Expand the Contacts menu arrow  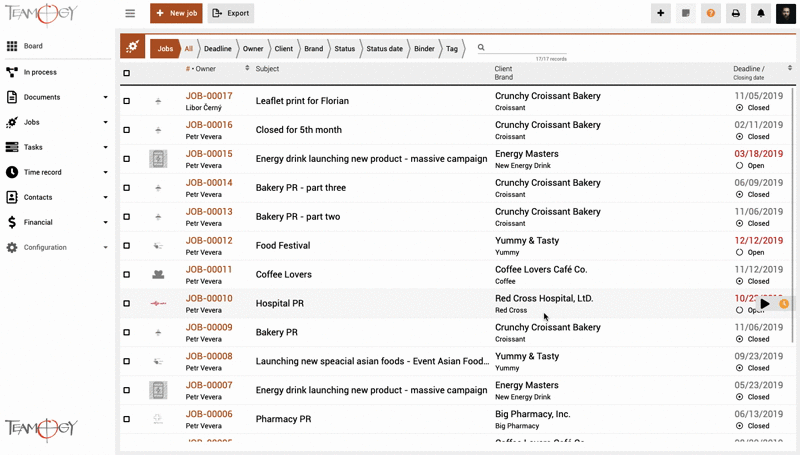click(106, 197)
